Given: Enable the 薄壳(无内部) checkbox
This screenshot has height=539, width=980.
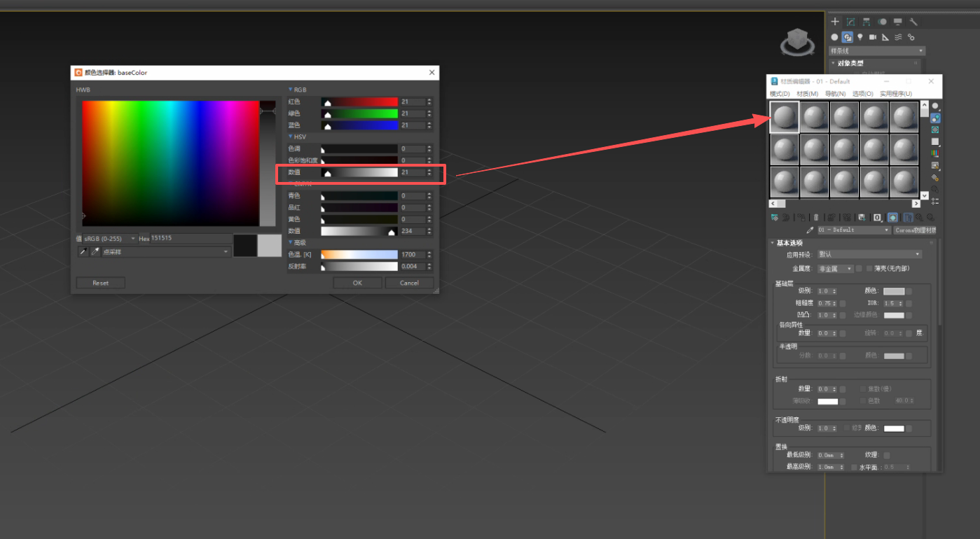Looking at the screenshot, I should coord(869,269).
